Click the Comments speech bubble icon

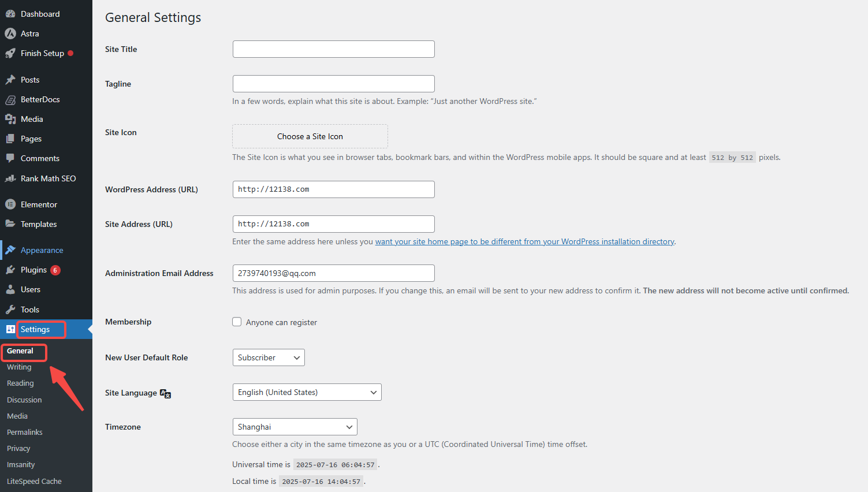coord(10,158)
